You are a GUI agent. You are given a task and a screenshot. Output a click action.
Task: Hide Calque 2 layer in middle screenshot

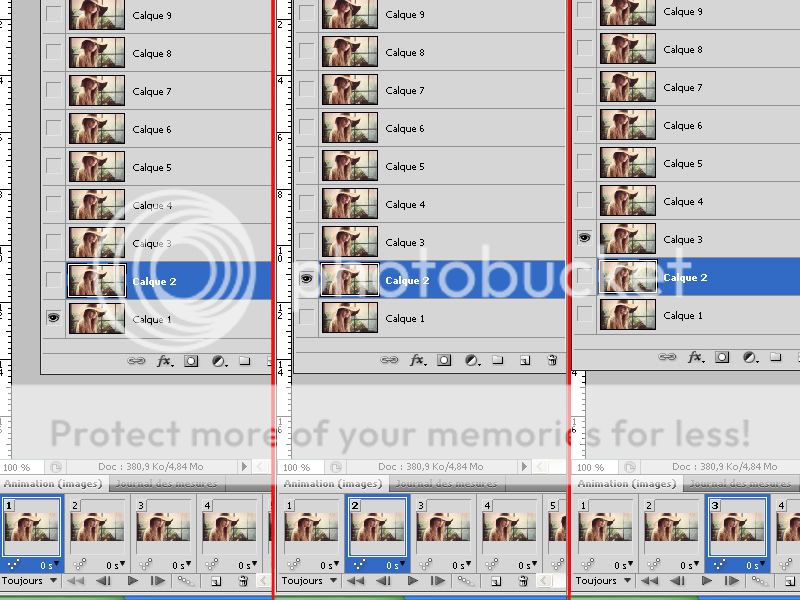coord(306,279)
